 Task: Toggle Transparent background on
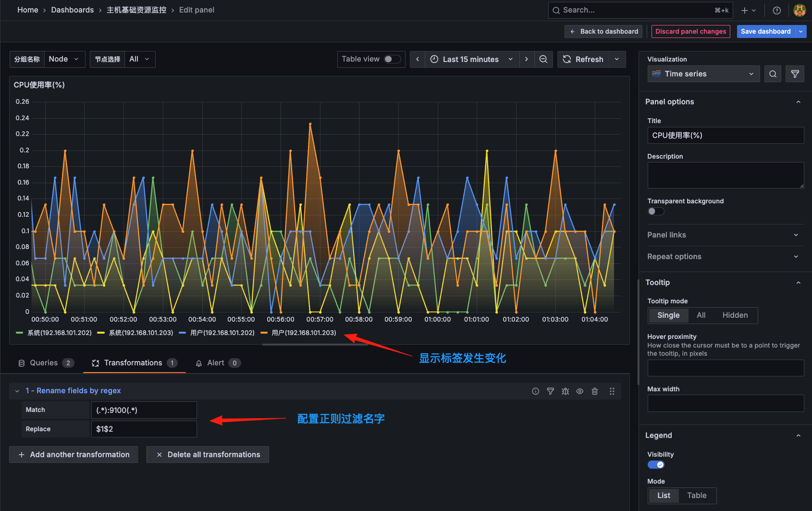655,211
